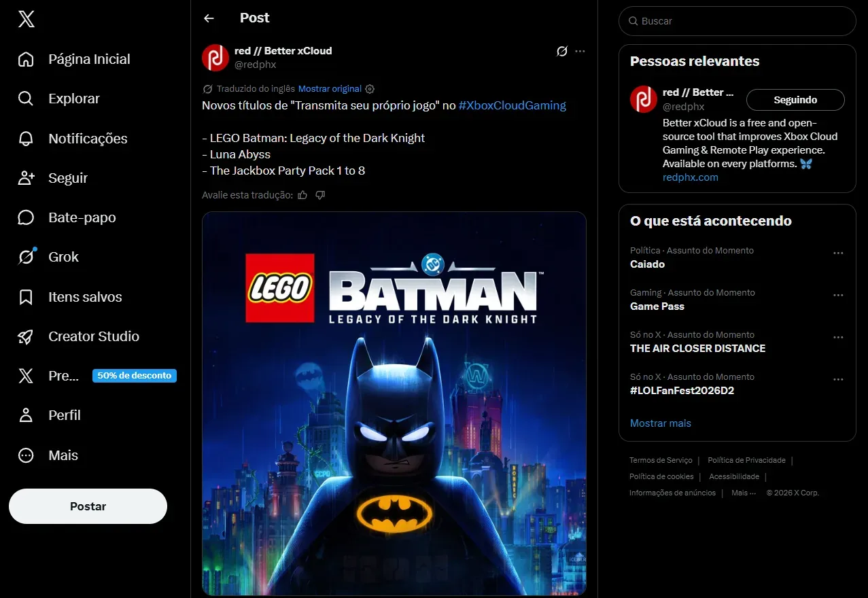Click Mostrar mais in trends
Viewport: 868px width, 598px height.
661,423
